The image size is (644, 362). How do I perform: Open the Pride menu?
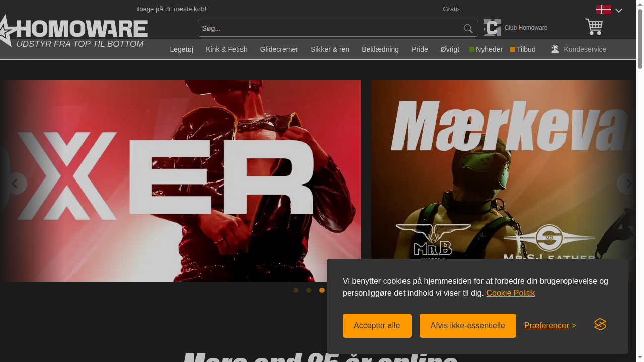pos(420,49)
